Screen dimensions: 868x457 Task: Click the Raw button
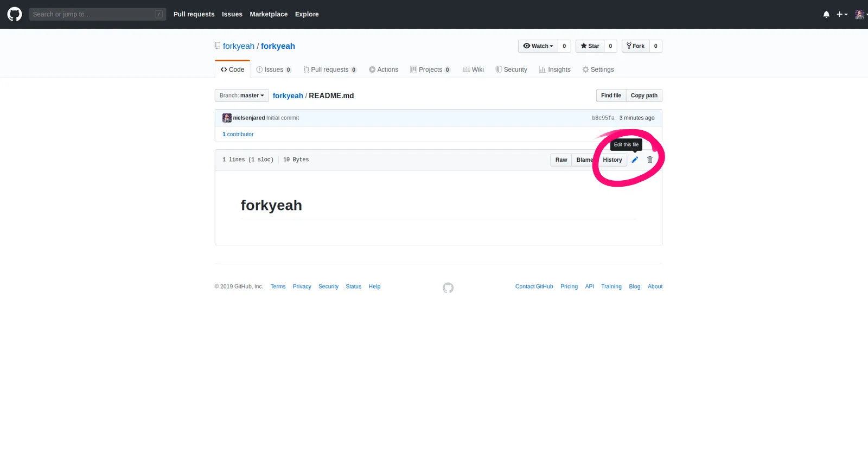pyautogui.click(x=561, y=160)
